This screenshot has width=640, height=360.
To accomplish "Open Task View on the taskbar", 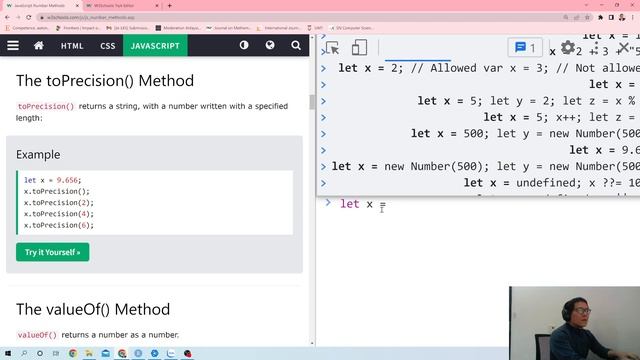I will point(56,353).
